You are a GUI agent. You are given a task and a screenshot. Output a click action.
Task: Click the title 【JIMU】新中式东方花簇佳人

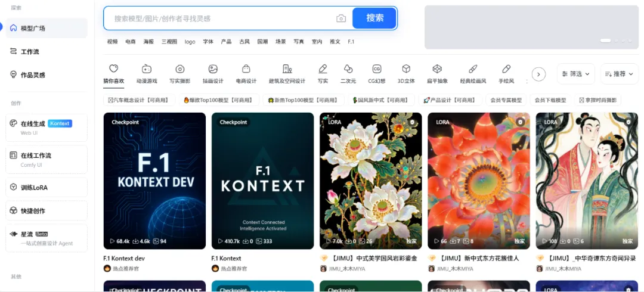click(479, 258)
